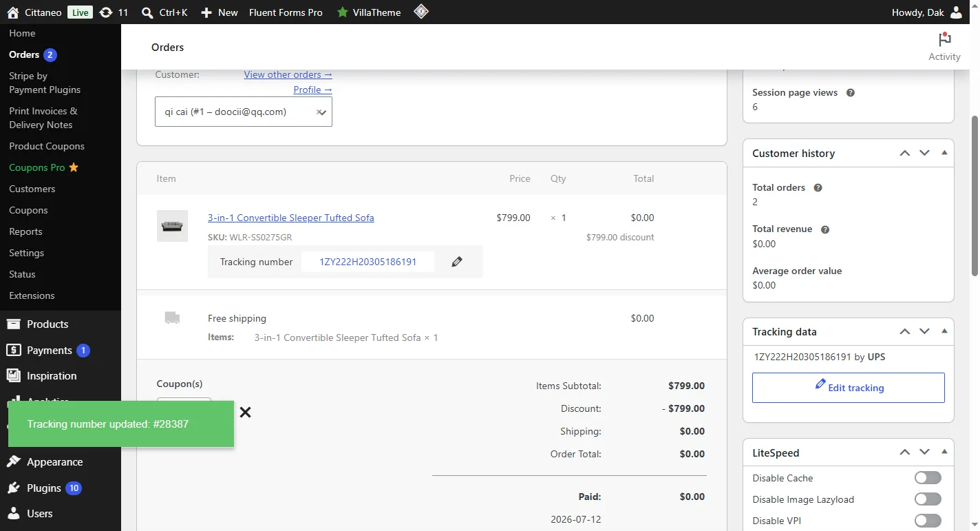Collapse the Customer history panel
The height and width of the screenshot is (531, 980).
pos(944,153)
